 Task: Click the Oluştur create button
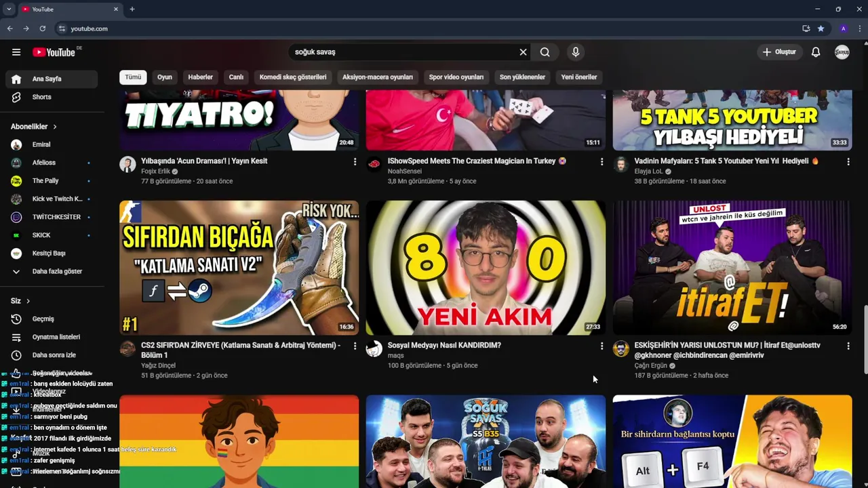780,52
